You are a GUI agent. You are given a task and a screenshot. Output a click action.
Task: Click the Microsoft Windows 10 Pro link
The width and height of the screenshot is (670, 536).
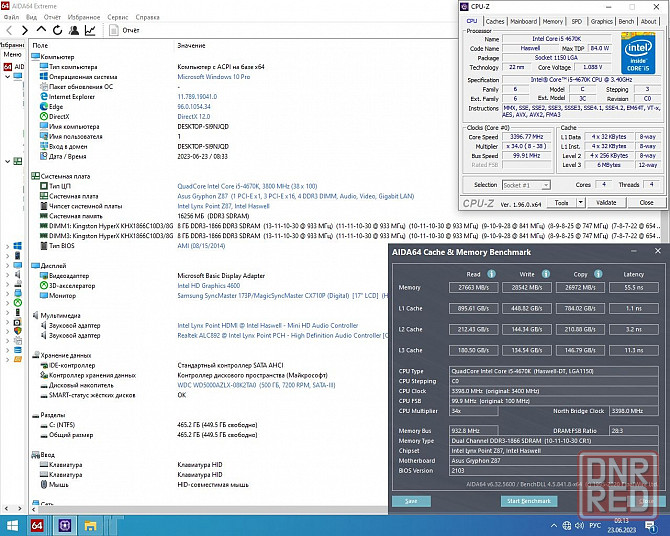pos(213,76)
